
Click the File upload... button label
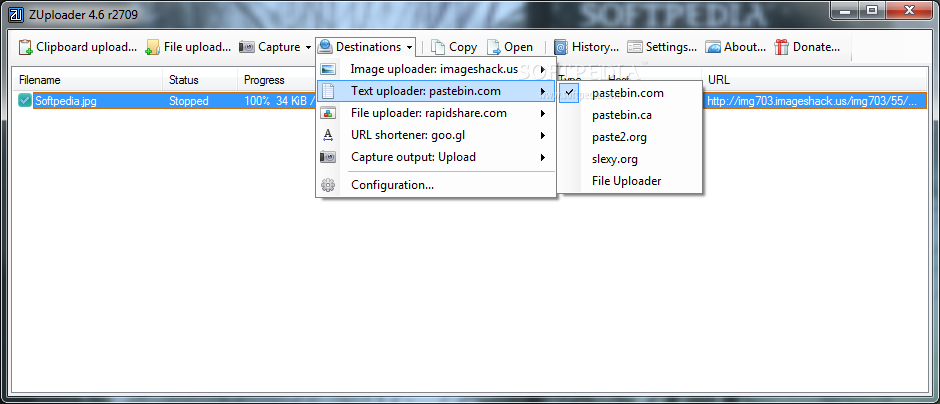(197, 47)
